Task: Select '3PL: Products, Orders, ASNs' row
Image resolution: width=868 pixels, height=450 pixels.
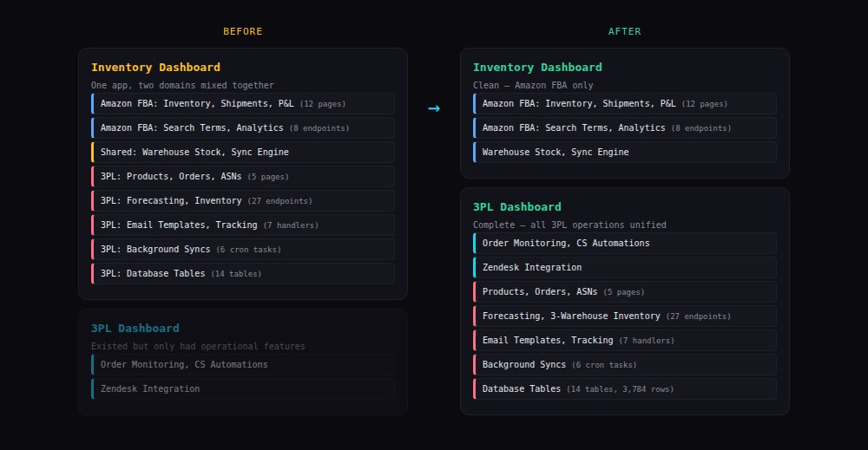Action: click(243, 176)
